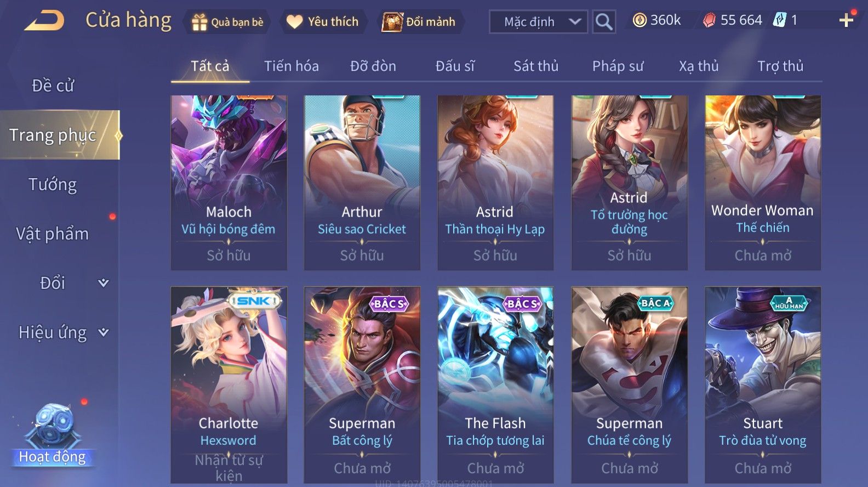Click the gold coin 360k icon
The height and width of the screenshot is (487, 868).
tap(639, 20)
